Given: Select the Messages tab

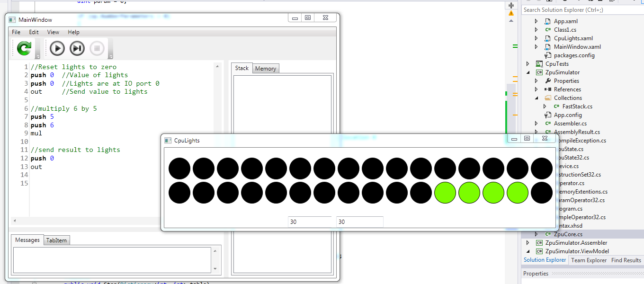Looking at the screenshot, I should coord(27,240).
